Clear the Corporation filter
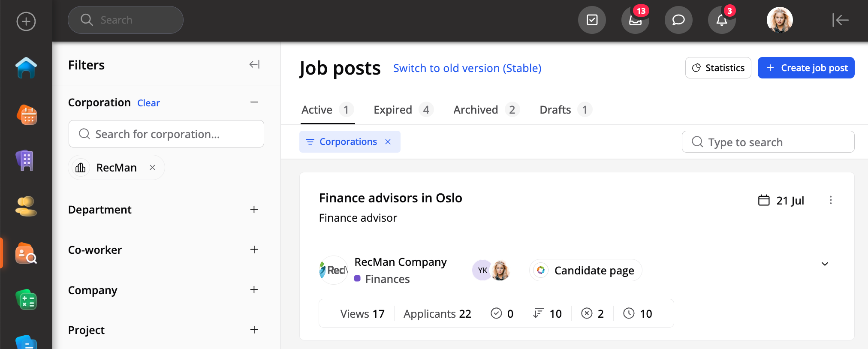This screenshot has width=868, height=349. pos(148,103)
